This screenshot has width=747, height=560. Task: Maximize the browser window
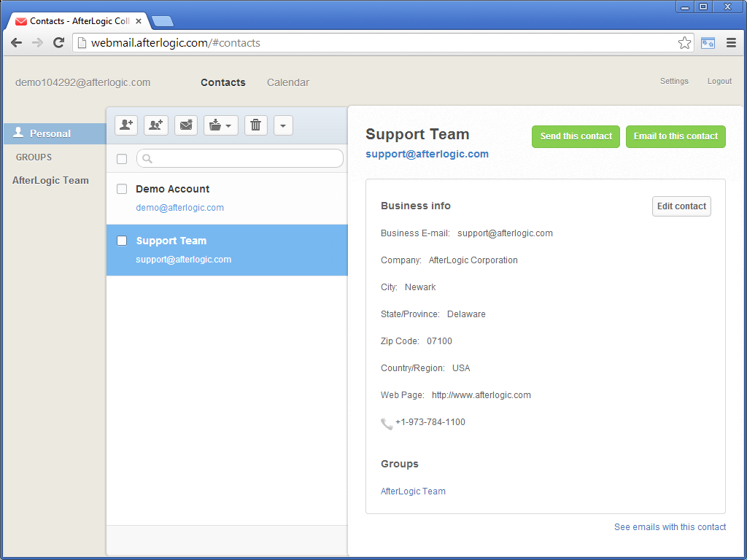pos(703,7)
